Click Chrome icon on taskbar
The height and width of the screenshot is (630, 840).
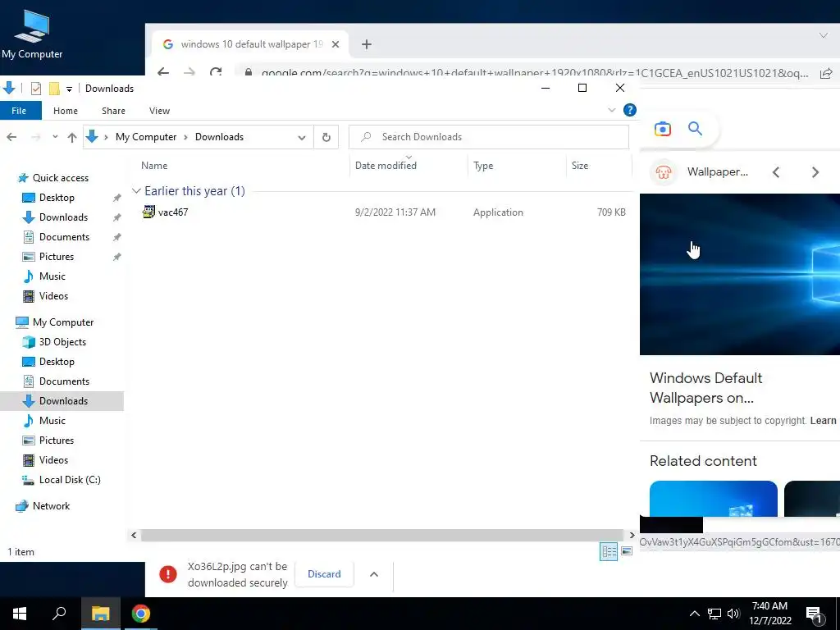[x=141, y=614]
